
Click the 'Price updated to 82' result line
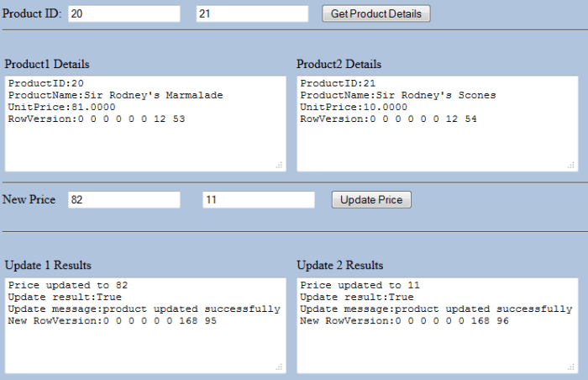point(67,286)
